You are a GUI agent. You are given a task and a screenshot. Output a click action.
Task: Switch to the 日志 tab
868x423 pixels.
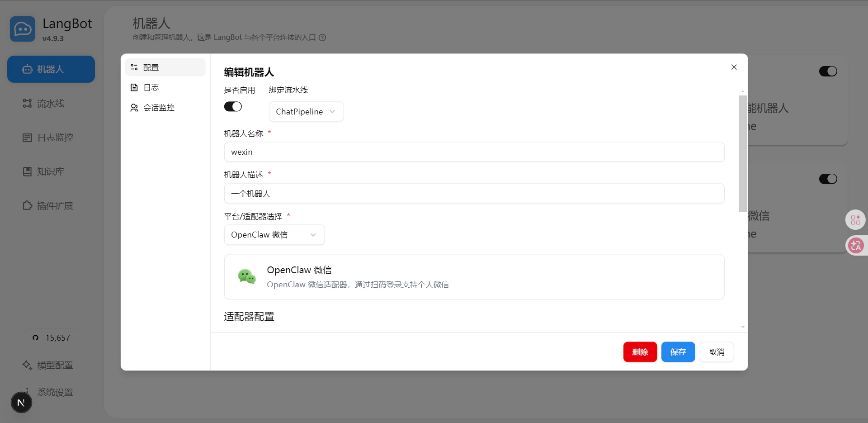(x=151, y=87)
